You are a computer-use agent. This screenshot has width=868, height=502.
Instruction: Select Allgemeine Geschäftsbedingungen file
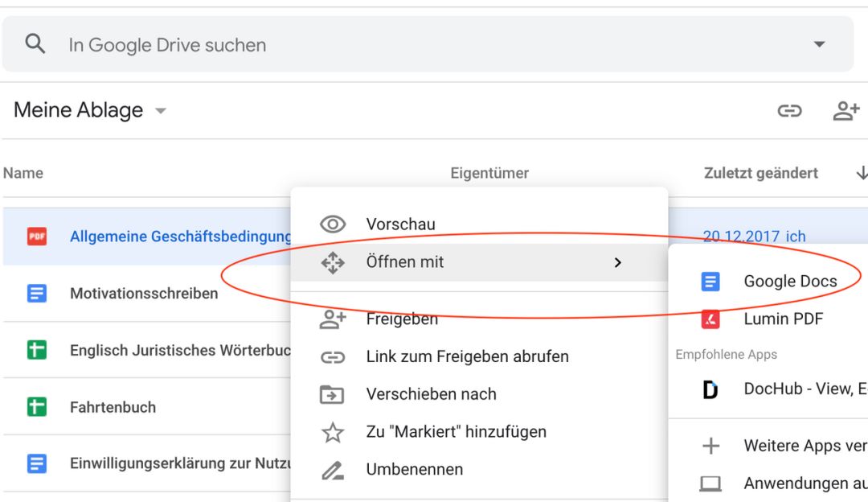pyautogui.click(x=181, y=237)
